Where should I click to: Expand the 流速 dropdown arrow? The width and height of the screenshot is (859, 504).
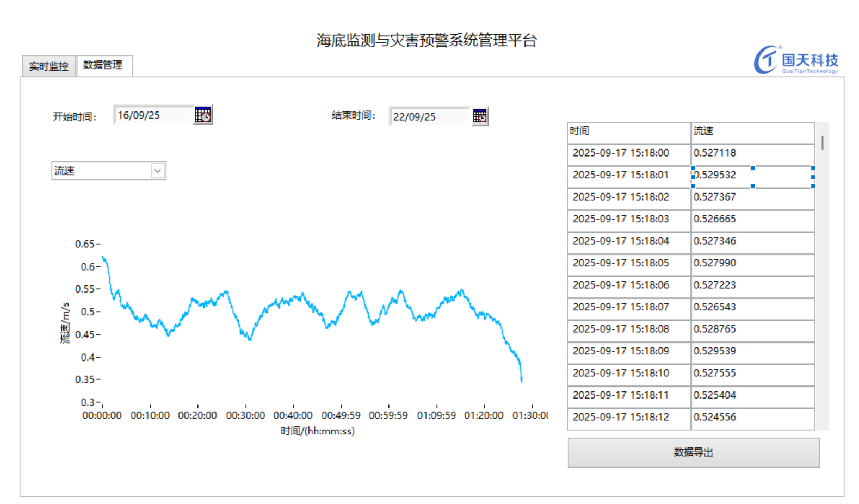point(157,171)
